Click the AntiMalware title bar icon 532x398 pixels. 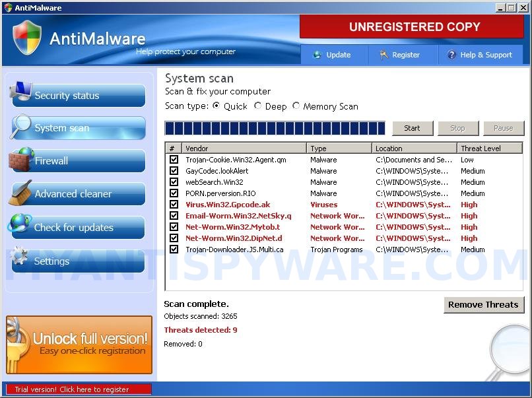(8, 7)
